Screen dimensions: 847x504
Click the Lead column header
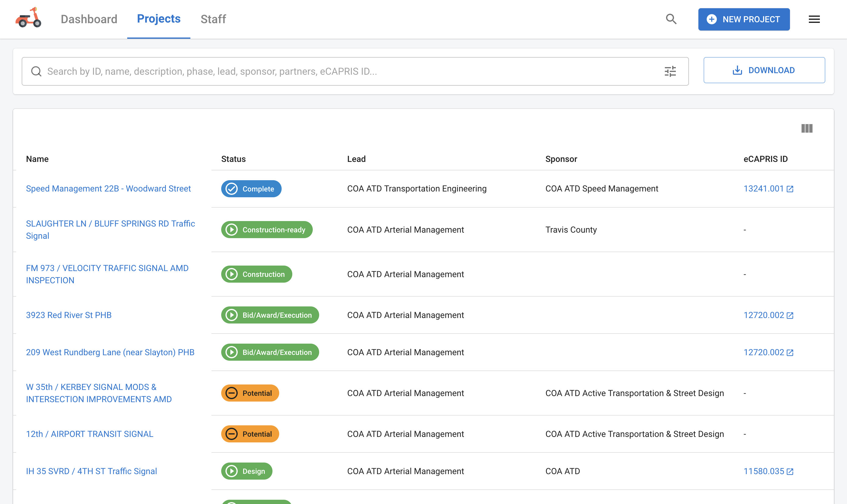(356, 159)
